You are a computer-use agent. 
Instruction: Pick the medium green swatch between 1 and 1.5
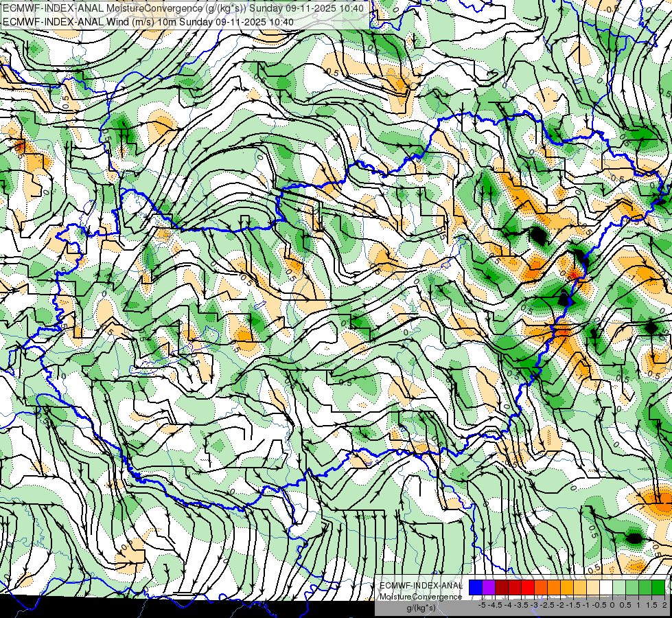coord(645,588)
